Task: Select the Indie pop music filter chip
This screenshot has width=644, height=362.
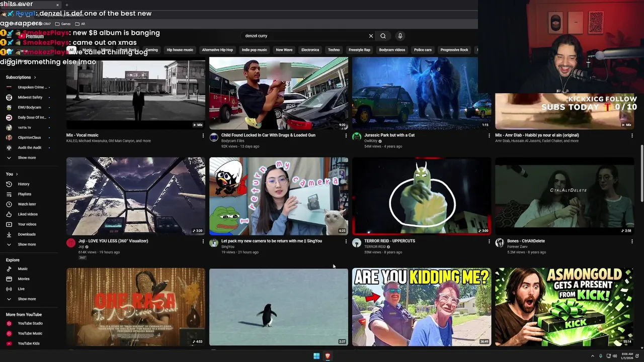Action: pyautogui.click(x=254, y=50)
